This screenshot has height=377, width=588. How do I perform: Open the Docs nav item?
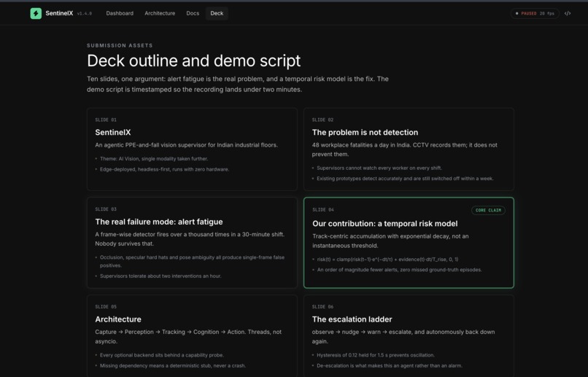pos(193,14)
